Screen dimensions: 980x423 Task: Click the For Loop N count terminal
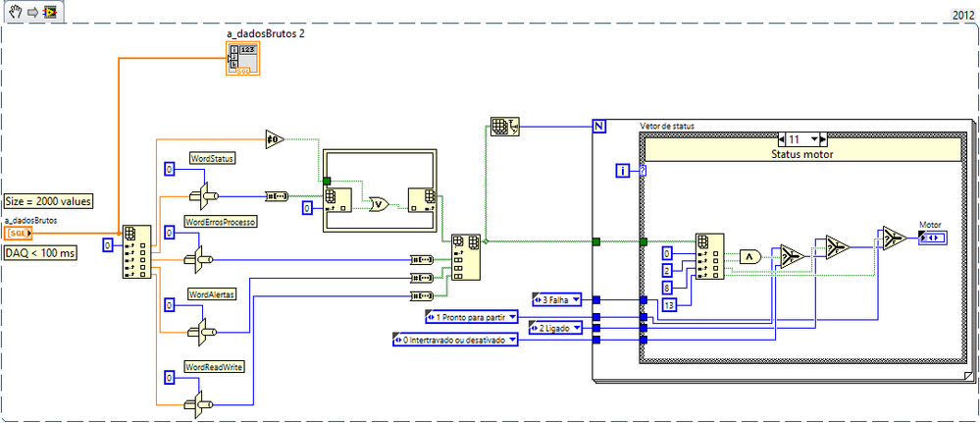point(598,127)
